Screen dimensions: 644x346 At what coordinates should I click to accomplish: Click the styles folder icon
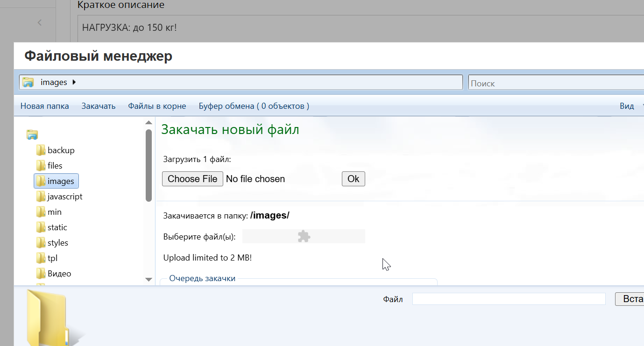(x=41, y=243)
